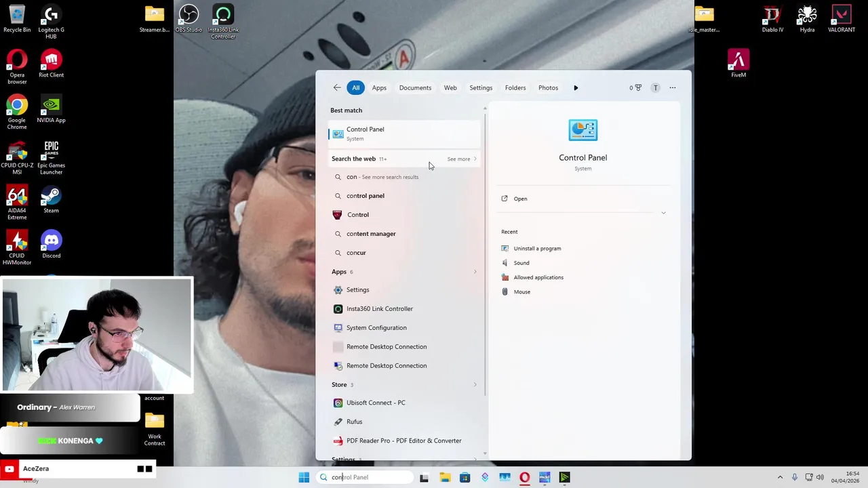This screenshot has width=868, height=488.
Task: Open the account avatar T in search
Action: click(x=655, y=87)
